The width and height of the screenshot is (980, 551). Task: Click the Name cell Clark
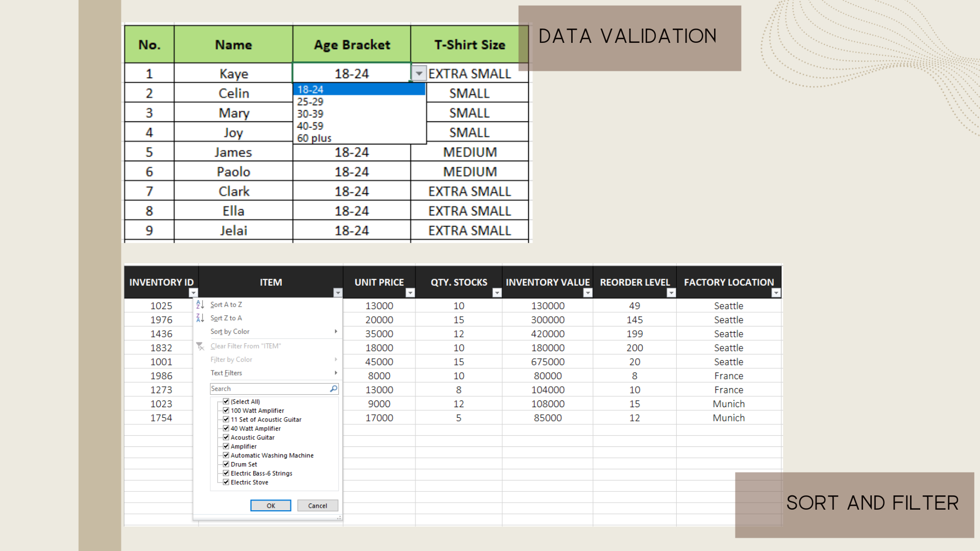coord(234,191)
